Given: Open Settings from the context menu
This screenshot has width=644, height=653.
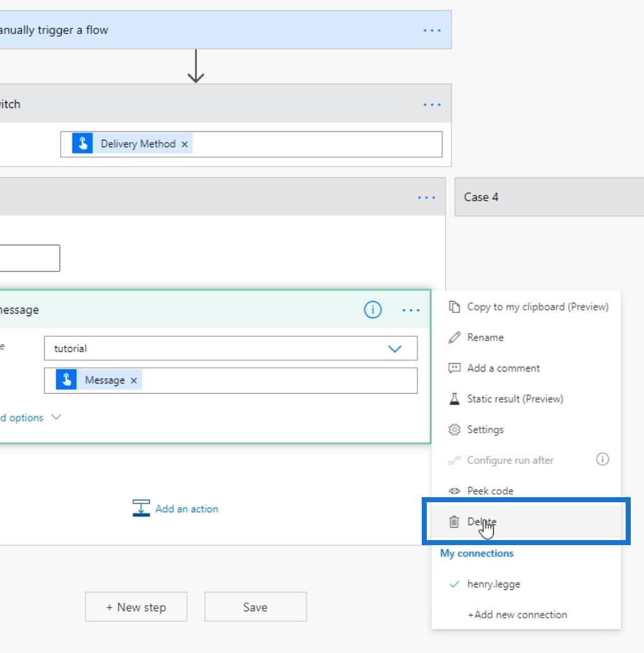Looking at the screenshot, I should pyautogui.click(x=527, y=430).
